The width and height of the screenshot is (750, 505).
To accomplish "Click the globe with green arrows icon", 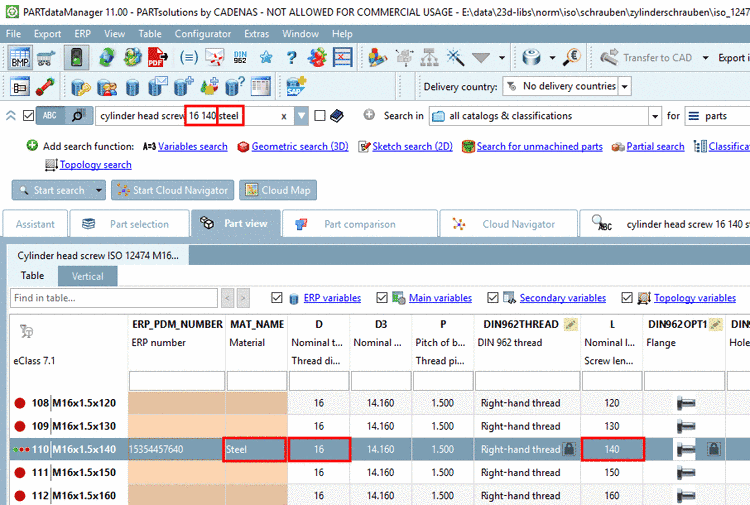I will (107, 58).
